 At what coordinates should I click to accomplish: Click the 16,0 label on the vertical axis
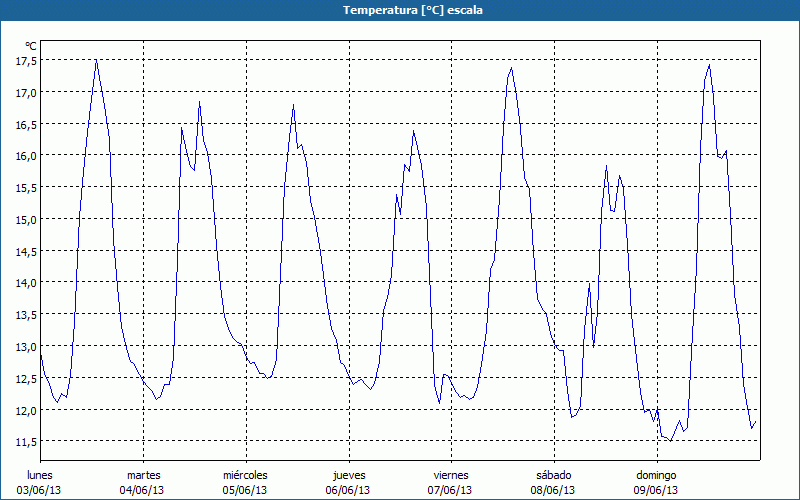click(25, 155)
